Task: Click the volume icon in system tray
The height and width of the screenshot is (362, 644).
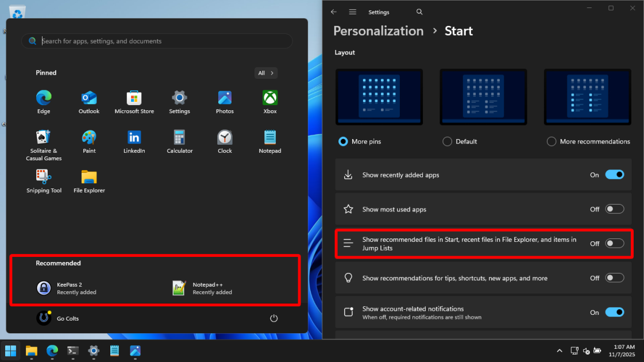Action: coord(586,351)
